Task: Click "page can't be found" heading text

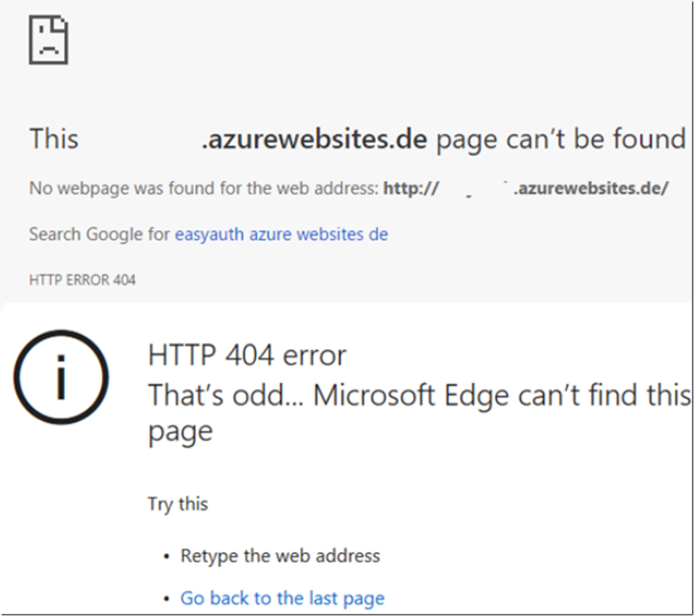Action: (x=561, y=139)
